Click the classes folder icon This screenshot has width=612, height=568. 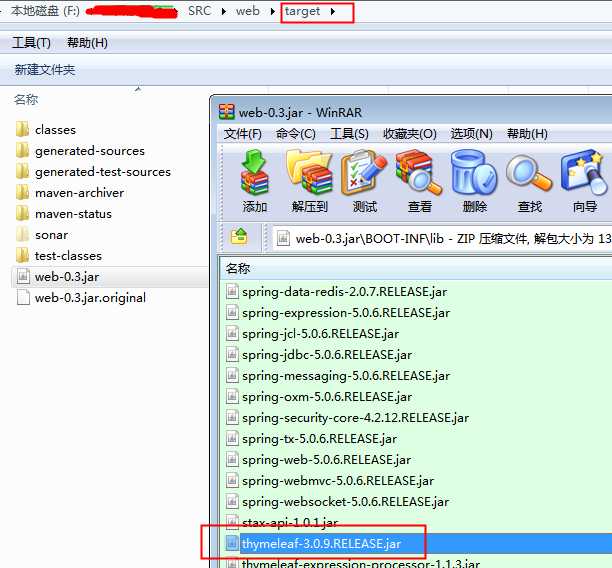click(x=23, y=129)
